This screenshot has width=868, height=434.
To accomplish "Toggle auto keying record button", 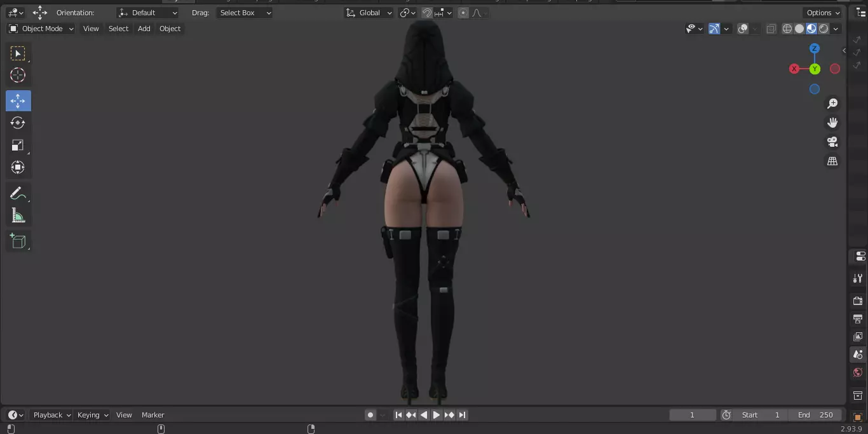I will (x=370, y=415).
